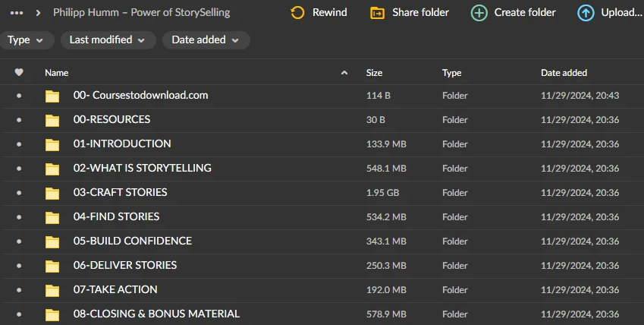Screen dimensions: 644x325
Task: Click the Share folder icon
Action: click(377, 13)
